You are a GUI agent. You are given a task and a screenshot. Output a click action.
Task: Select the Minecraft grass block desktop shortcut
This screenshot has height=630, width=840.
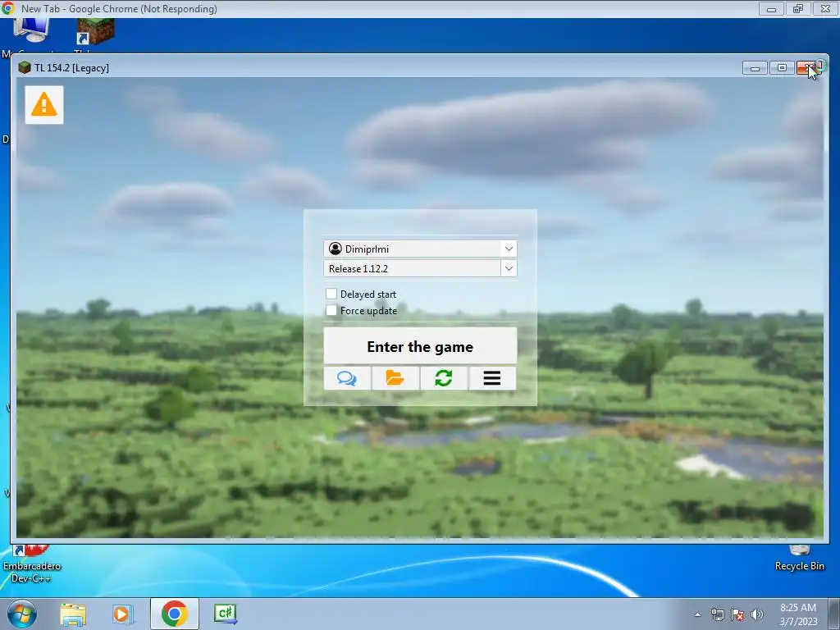(95, 34)
